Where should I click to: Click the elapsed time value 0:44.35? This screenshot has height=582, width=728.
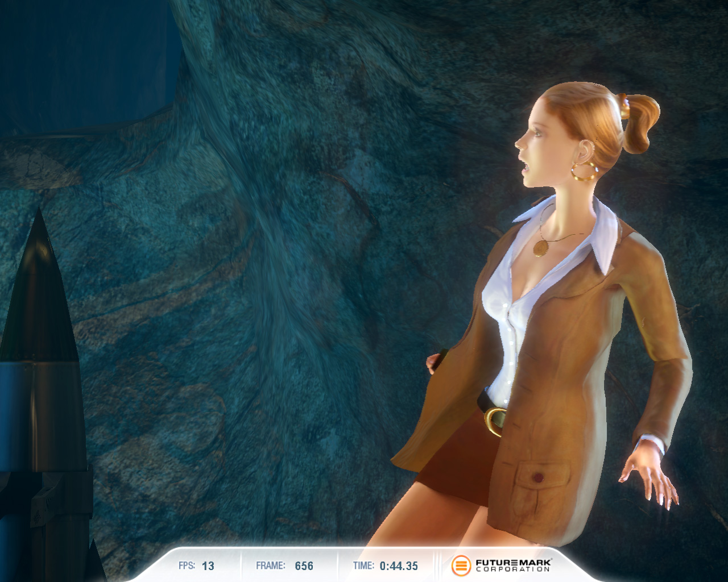399,566
